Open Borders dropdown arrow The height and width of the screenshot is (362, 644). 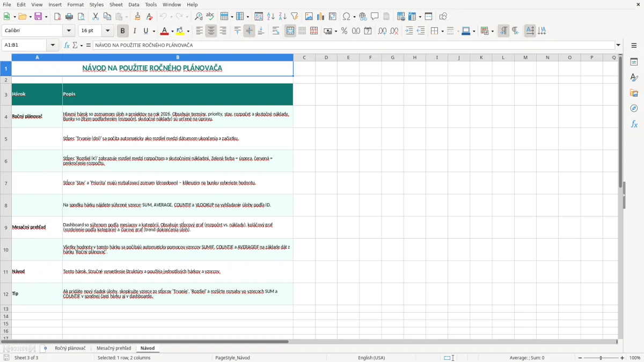tap(442, 31)
